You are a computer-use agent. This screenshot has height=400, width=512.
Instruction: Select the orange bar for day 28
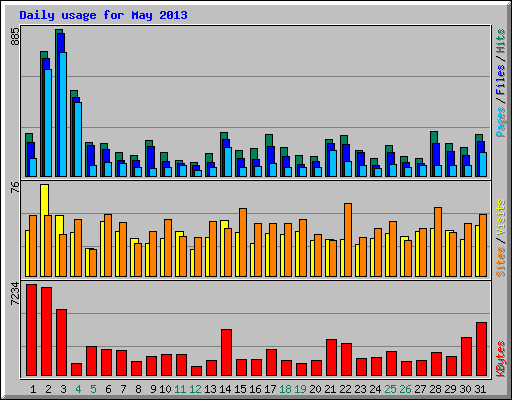(438, 242)
